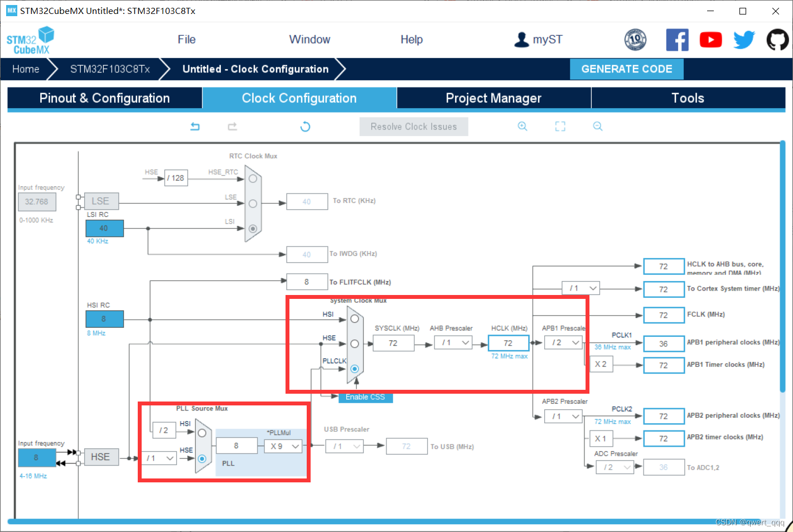
Task: Open the GitHub icon link
Action: (x=777, y=40)
